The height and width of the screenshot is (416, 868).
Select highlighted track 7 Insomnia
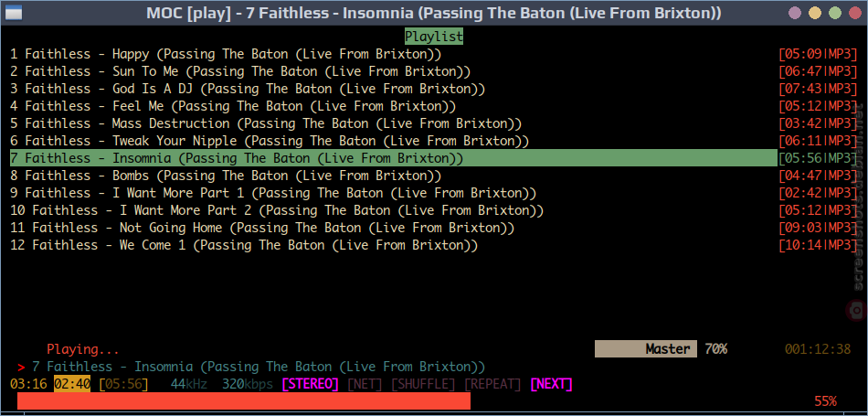point(394,158)
